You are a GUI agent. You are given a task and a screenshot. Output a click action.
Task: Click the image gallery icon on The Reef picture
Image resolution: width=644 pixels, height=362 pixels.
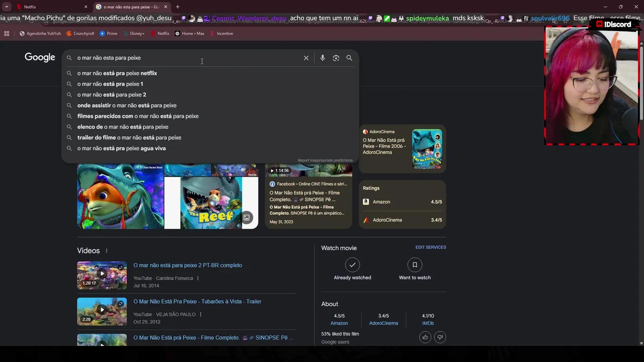click(x=247, y=218)
